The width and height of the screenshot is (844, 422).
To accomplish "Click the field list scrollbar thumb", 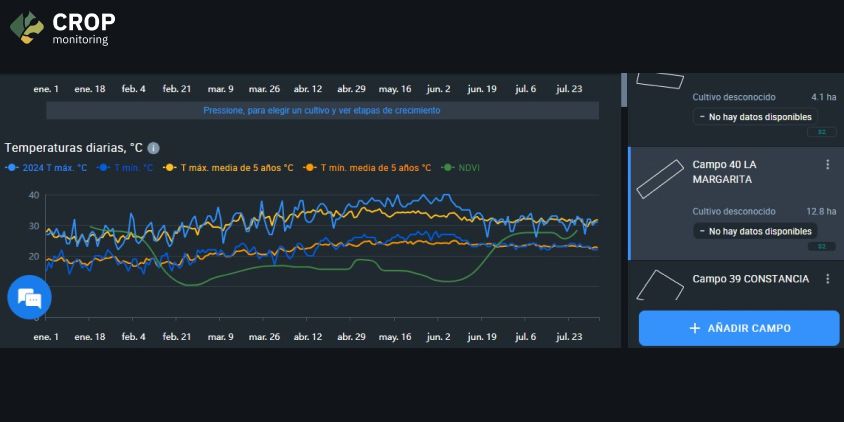I will click(x=624, y=89).
